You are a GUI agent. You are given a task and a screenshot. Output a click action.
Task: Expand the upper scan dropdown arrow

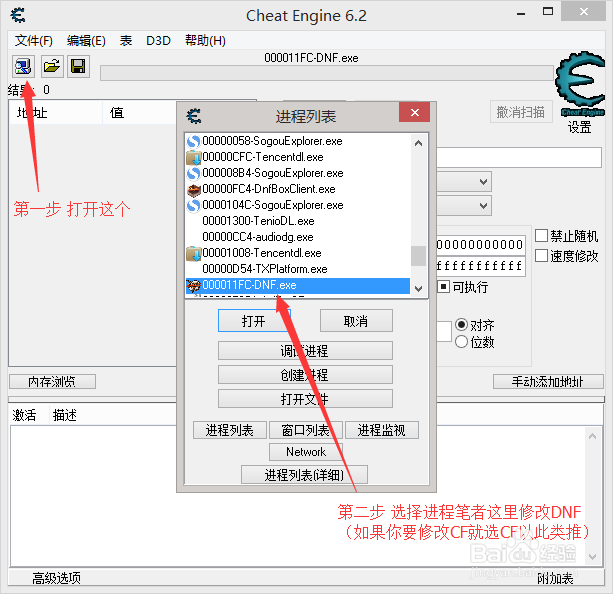(x=483, y=182)
